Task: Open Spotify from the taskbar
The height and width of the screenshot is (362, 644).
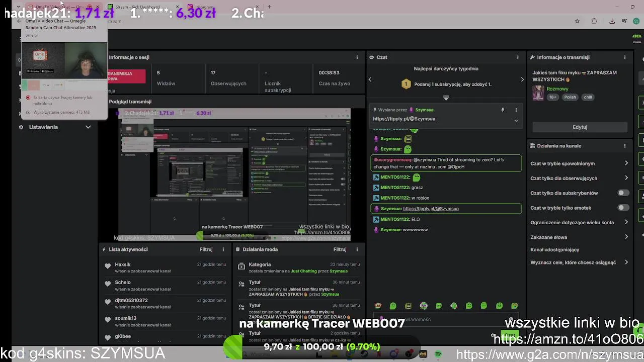Action: [x=438, y=354]
